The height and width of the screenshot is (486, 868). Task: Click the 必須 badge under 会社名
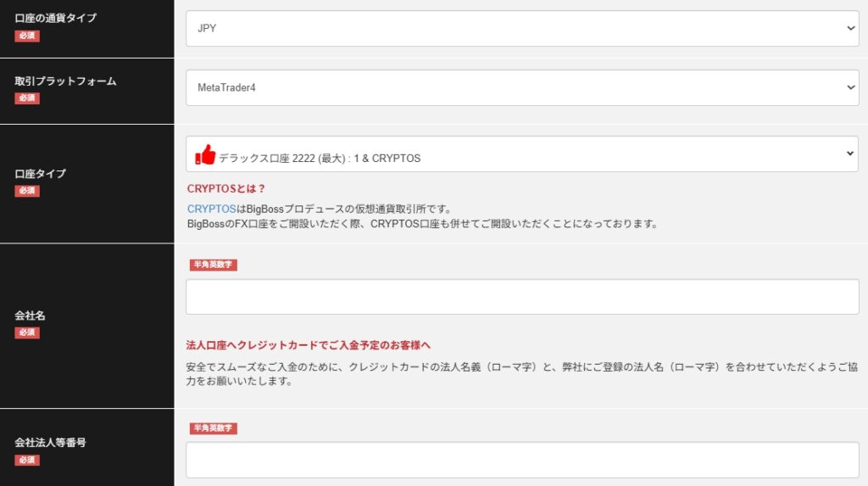tap(27, 332)
